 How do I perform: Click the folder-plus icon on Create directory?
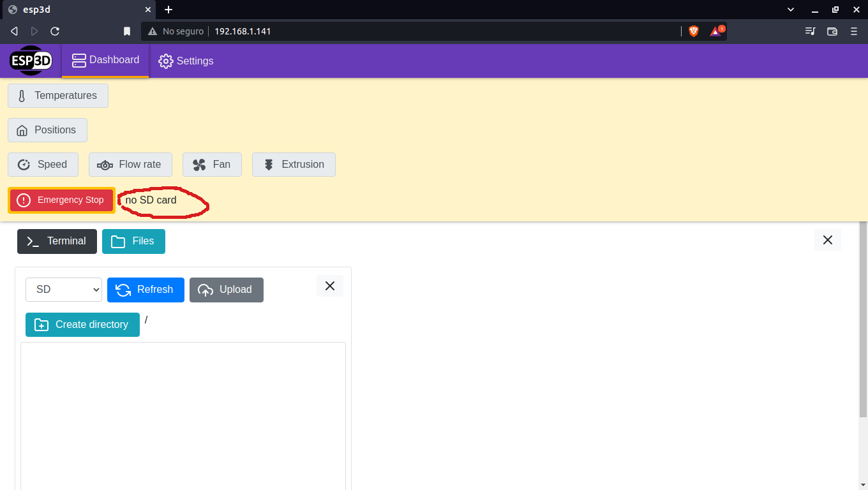41,324
